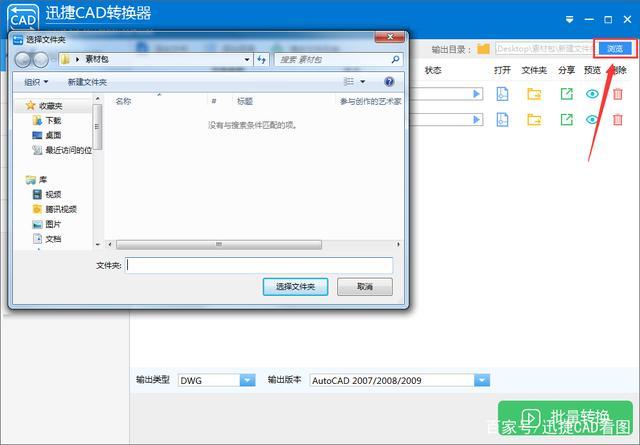
Task: Click the horizontal scrollbar in file list
Action: click(219, 245)
